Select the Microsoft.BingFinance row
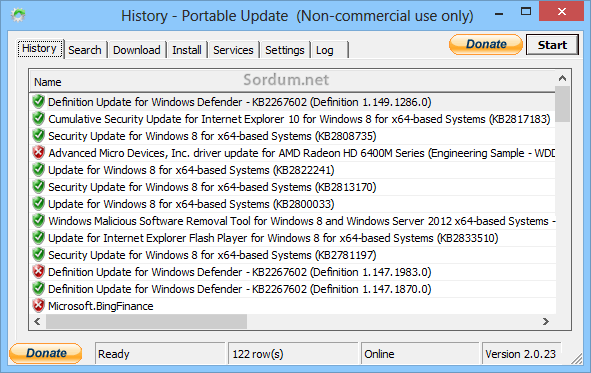Screen dimensions: 591x373 coord(292,306)
